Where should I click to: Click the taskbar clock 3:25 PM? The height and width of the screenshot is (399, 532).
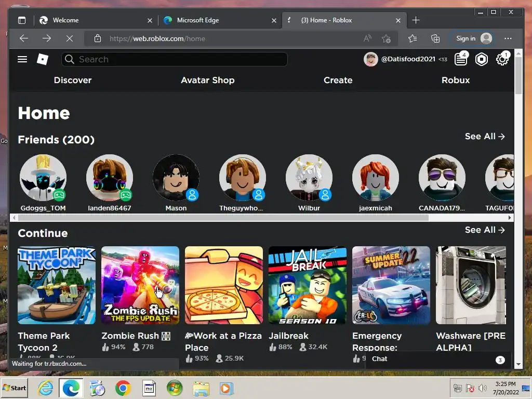click(x=506, y=384)
